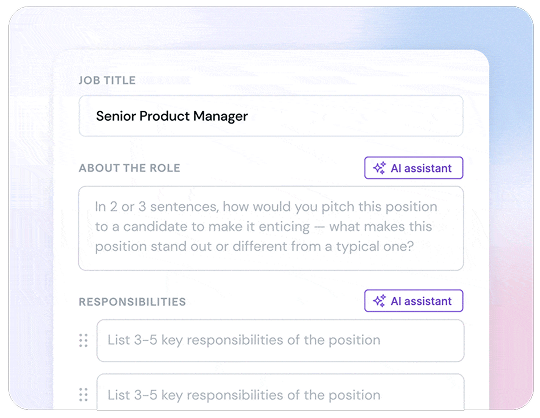The width and height of the screenshot is (540, 418).
Task: Select the ABOUT THE ROLE label
Action: click(129, 168)
